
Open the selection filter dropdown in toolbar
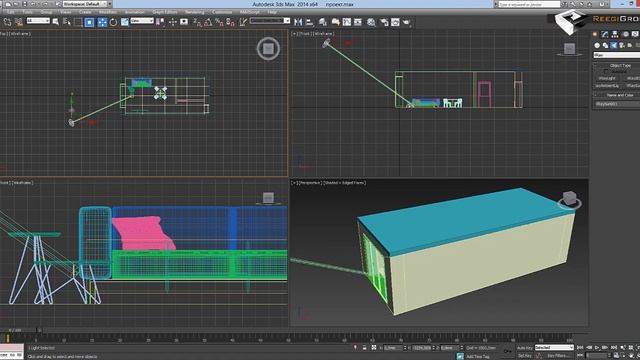click(x=38, y=21)
